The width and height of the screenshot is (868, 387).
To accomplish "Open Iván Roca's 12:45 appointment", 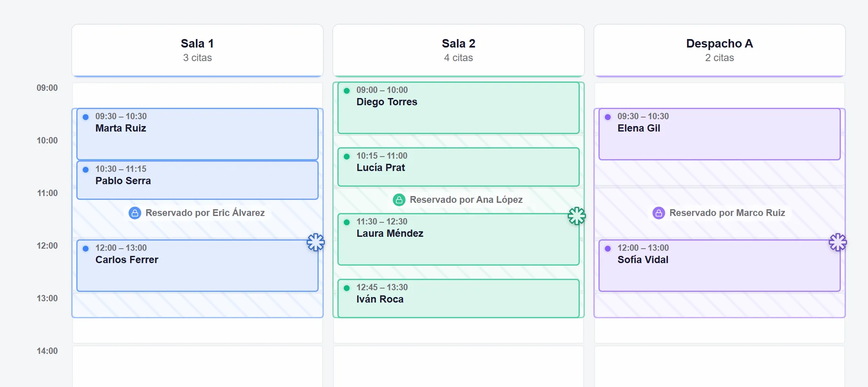I will [459, 298].
